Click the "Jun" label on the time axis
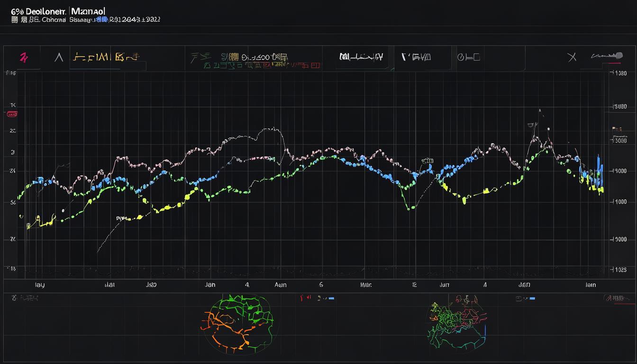 (x=444, y=285)
